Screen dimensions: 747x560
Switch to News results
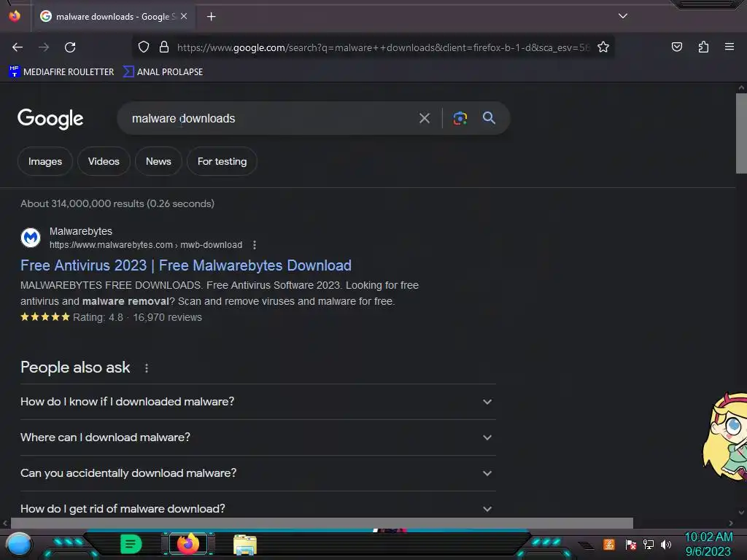click(x=158, y=161)
